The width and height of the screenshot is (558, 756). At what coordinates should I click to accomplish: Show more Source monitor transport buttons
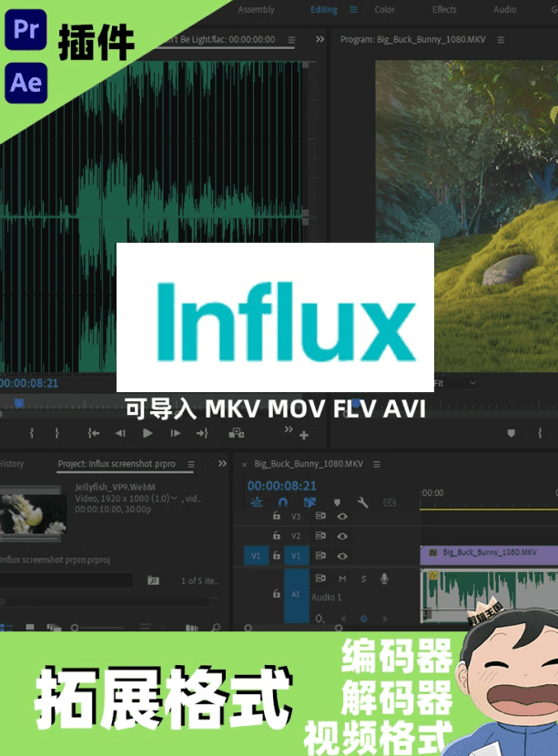coord(289,429)
